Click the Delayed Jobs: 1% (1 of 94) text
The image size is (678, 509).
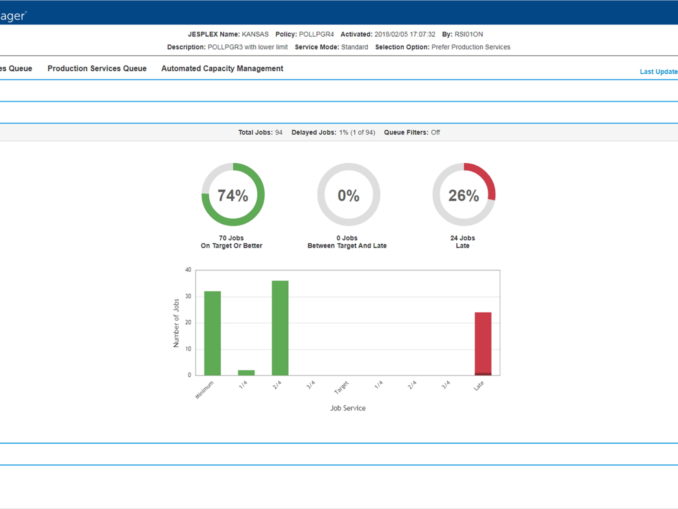pyautogui.click(x=333, y=132)
